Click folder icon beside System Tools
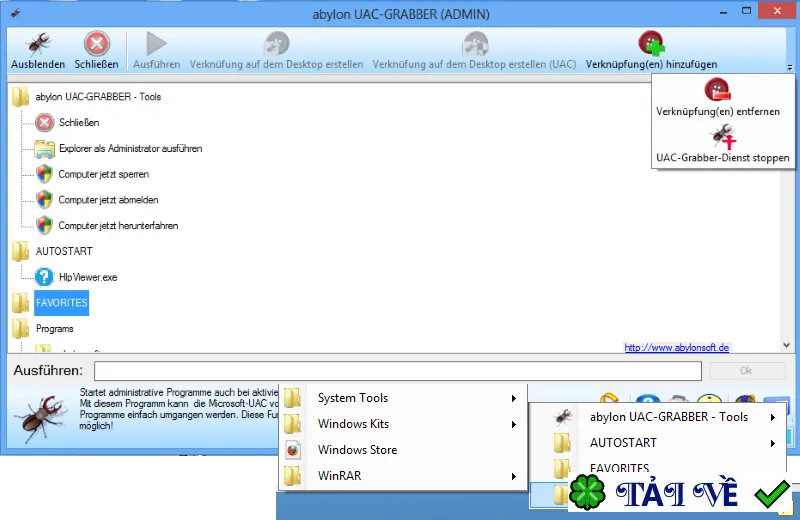This screenshot has height=520, width=800. pos(293,398)
